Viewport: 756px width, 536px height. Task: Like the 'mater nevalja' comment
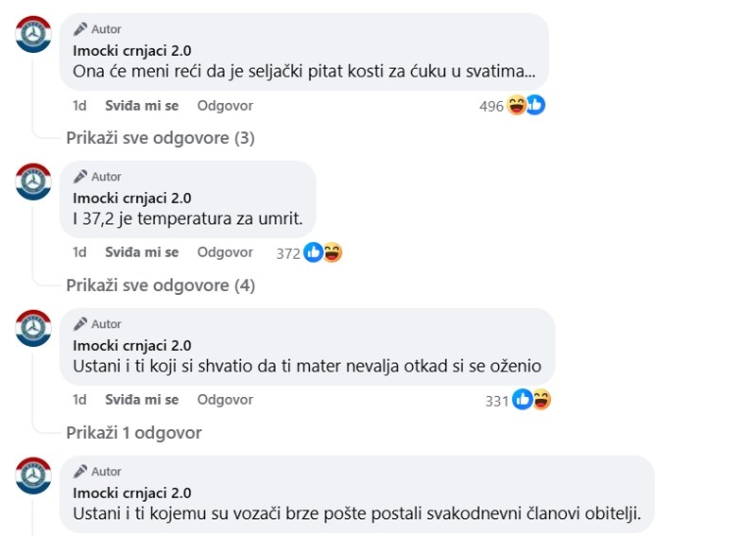point(142,400)
